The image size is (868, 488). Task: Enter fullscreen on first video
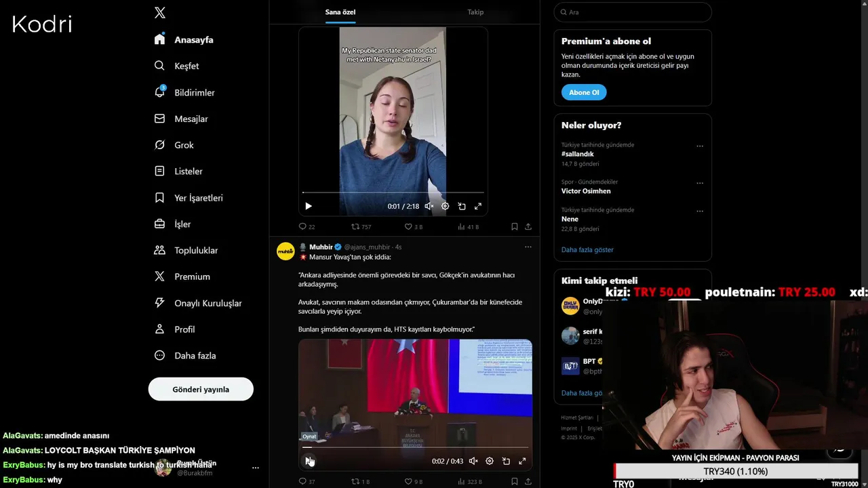click(478, 206)
